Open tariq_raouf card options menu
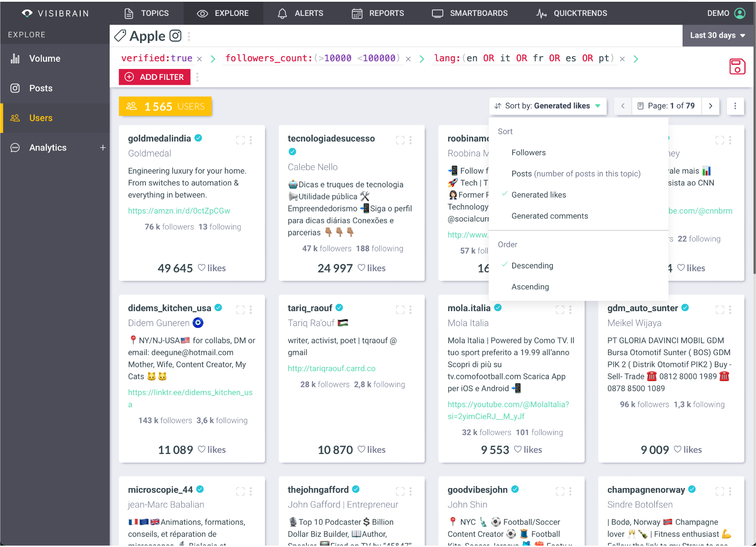Image resolution: width=756 pixels, height=547 pixels. click(411, 310)
